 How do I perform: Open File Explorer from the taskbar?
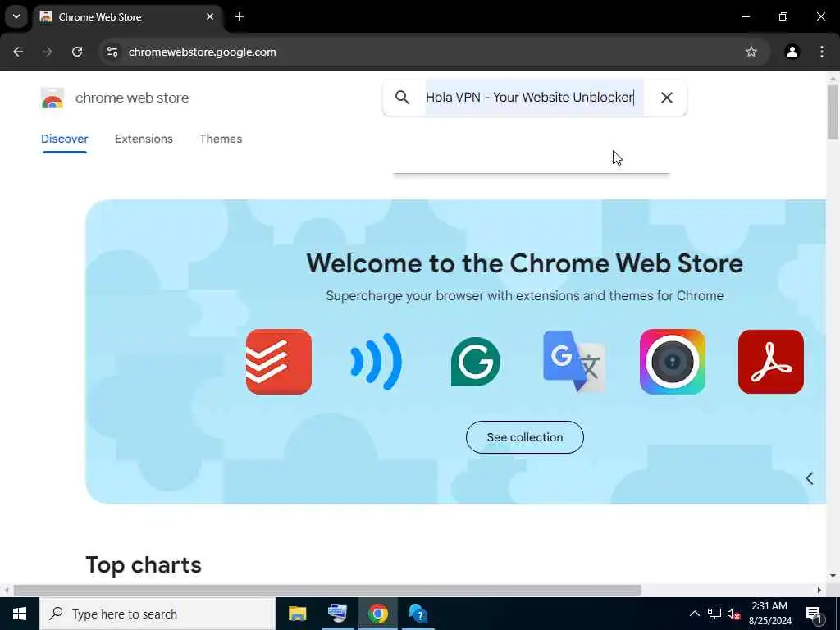point(297,614)
